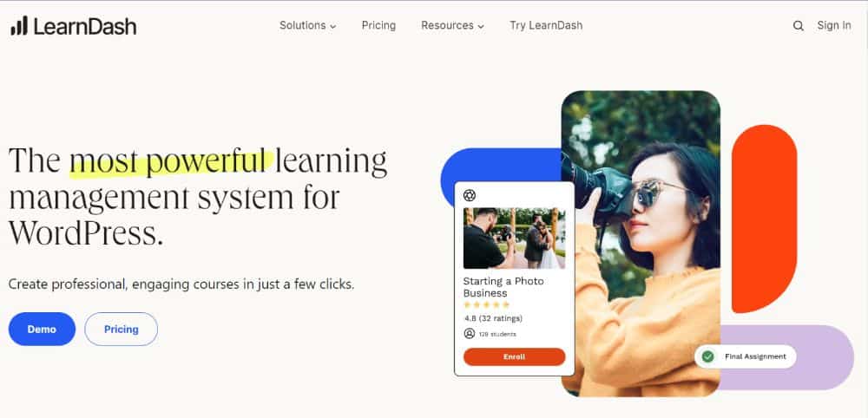Click the students profile icon on card

click(470, 334)
